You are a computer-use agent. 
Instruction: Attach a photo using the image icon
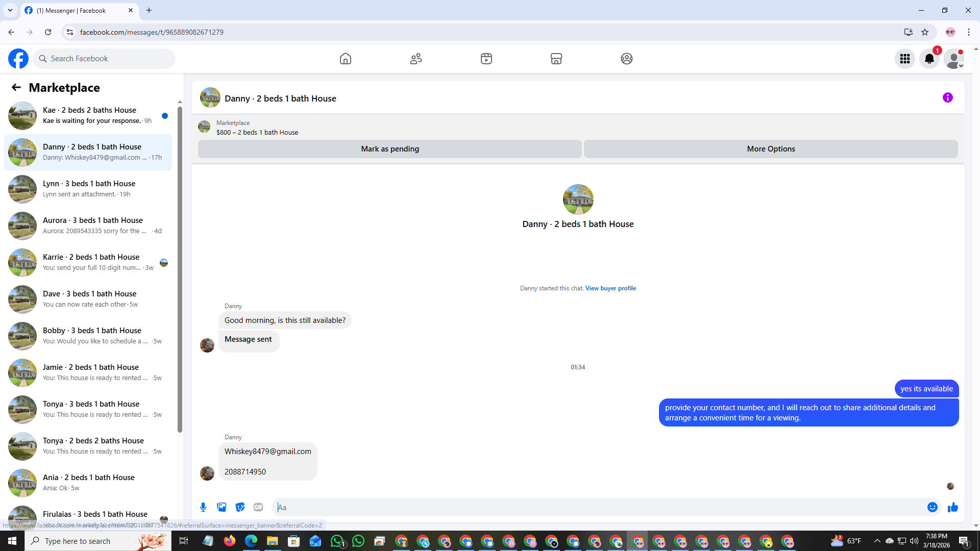pyautogui.click(x=222, y=507)
